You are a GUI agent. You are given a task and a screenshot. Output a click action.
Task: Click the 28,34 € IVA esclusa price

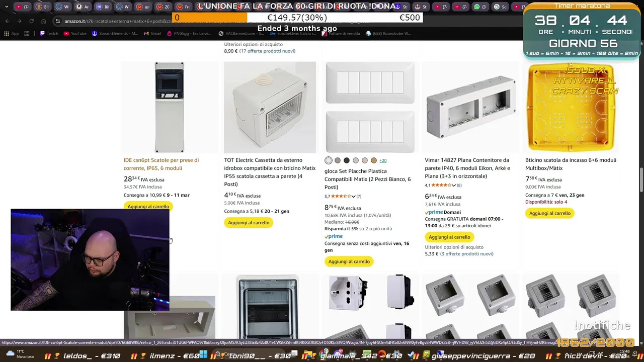144,179
